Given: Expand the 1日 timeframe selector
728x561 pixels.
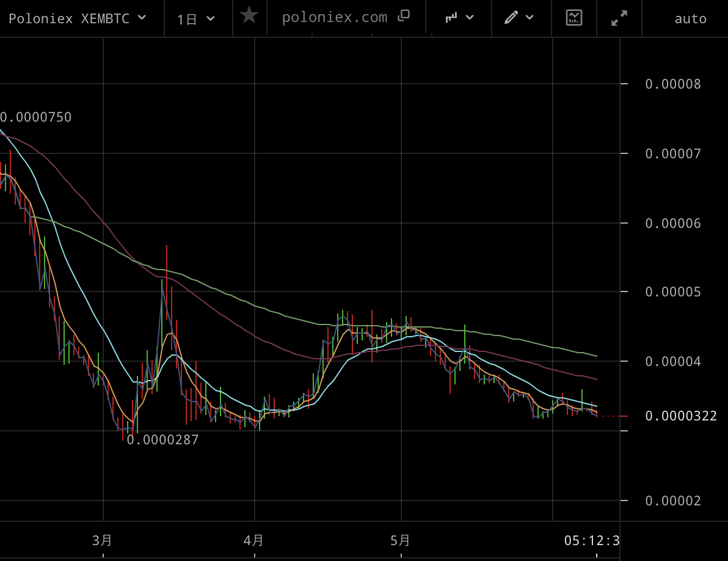Looking at the screenshot, I should pos(196,19).
